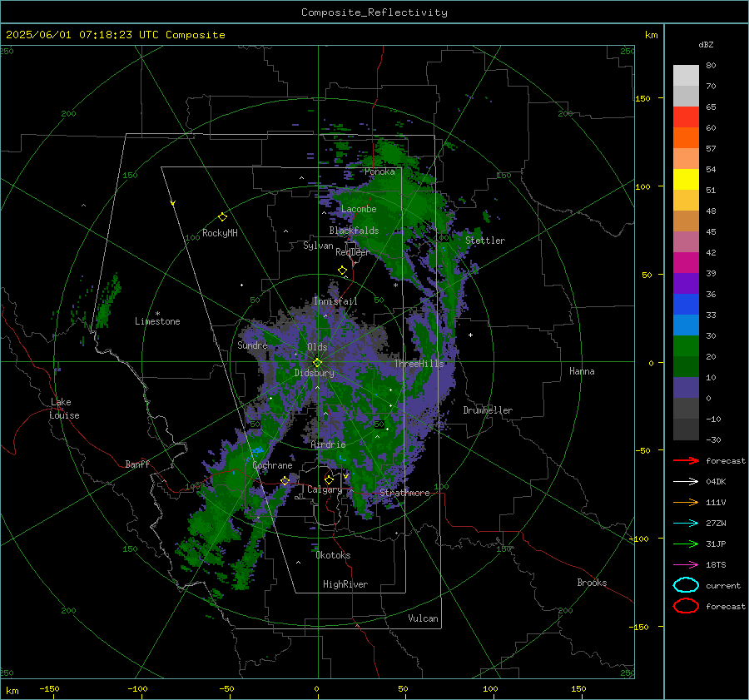Click the white 04DK arrow icon
Screen dimensions: 749x700
(x=686, y=482)
